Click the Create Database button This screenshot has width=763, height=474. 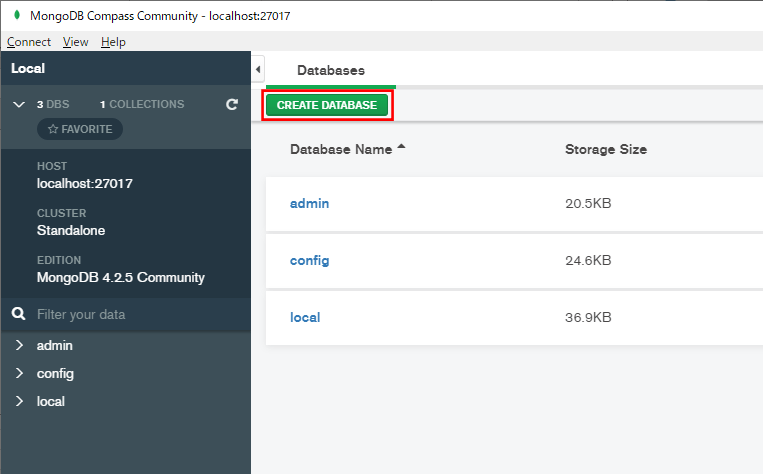[x=327, y=105]
